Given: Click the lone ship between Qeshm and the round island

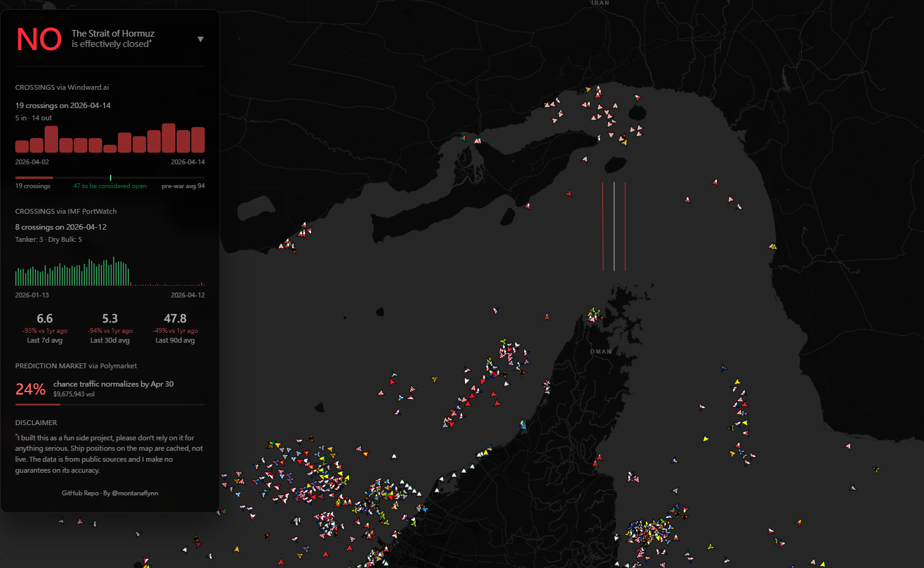Looking at the screenshot, I should (x=585, y=159).
